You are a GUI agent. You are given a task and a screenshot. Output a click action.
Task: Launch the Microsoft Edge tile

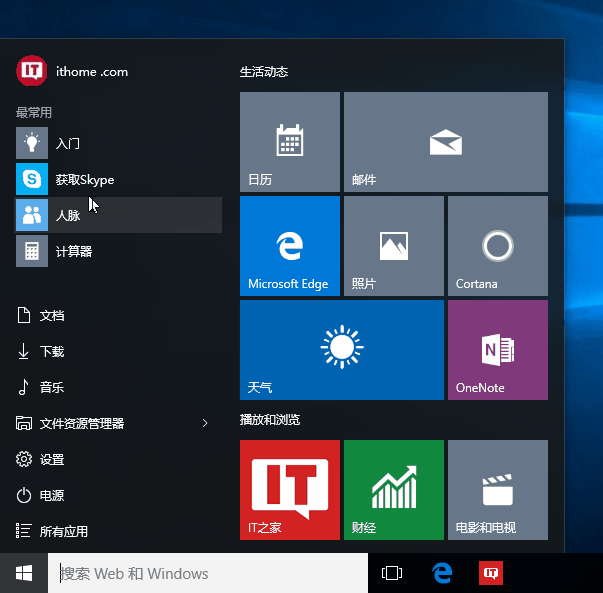click(289, 246)
